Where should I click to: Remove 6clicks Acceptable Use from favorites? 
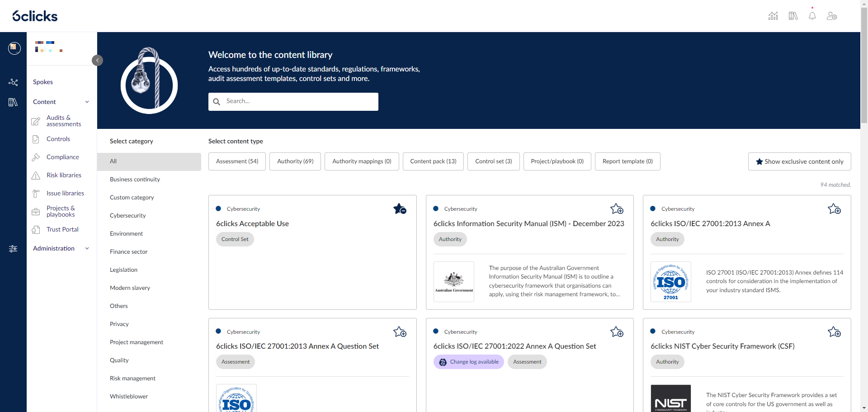pyautogui.click(x=400, y=209)
